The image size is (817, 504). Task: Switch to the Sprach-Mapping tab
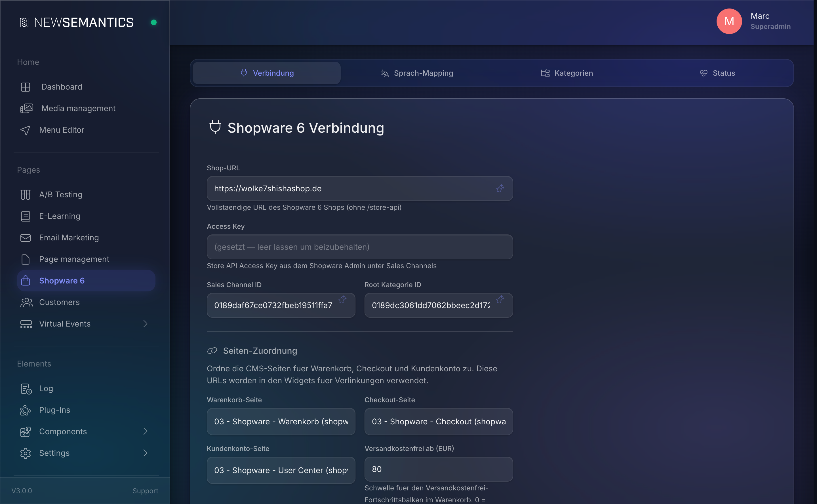coord(417,73)
